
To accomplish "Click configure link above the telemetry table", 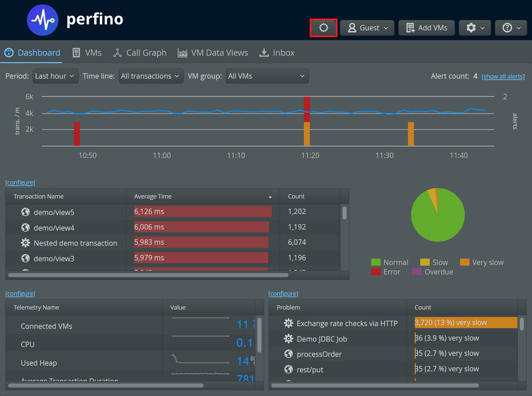I will (x=20, y=294).
